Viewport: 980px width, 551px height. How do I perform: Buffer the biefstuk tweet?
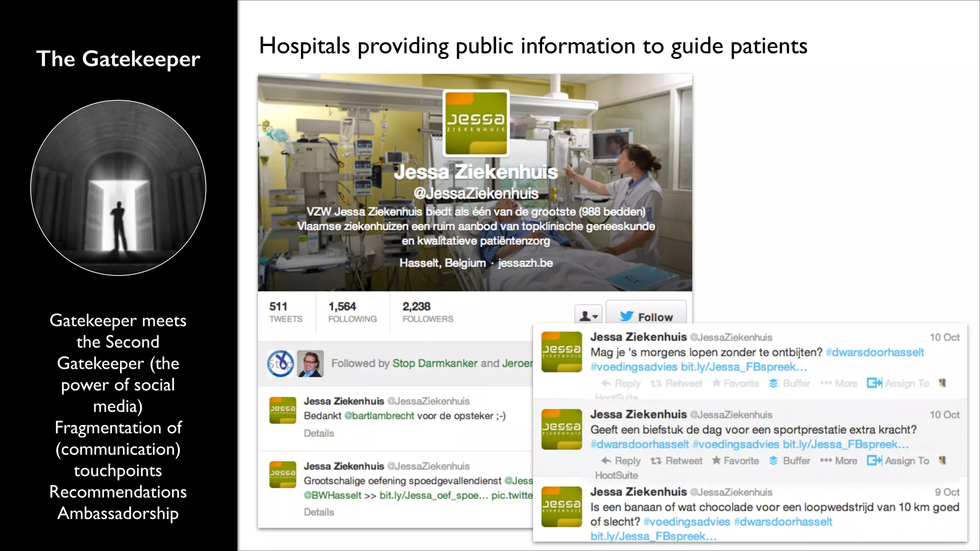(790, 461)
